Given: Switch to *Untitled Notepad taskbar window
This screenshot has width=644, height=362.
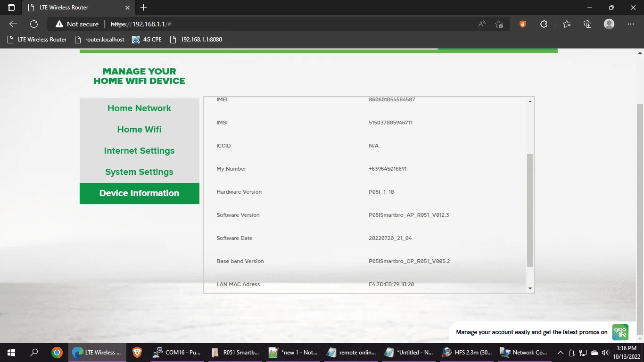Looking at the screenshot, I should click(x=409, y=352).
